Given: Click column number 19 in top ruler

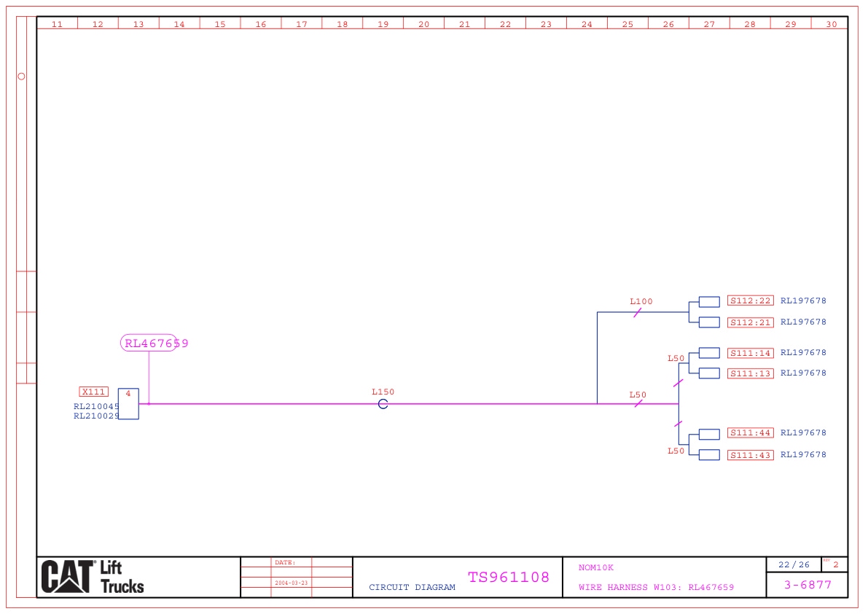Looking at the screenshot, I should coord(383,24).
